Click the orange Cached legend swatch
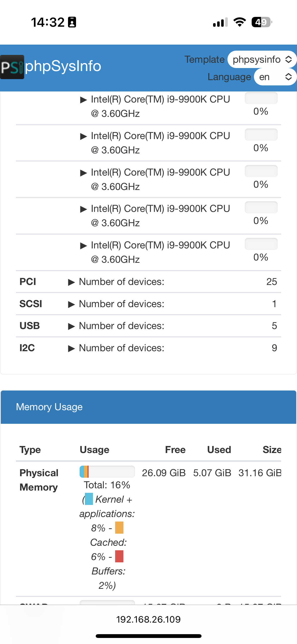297x644 pixels. coord(119,528)
